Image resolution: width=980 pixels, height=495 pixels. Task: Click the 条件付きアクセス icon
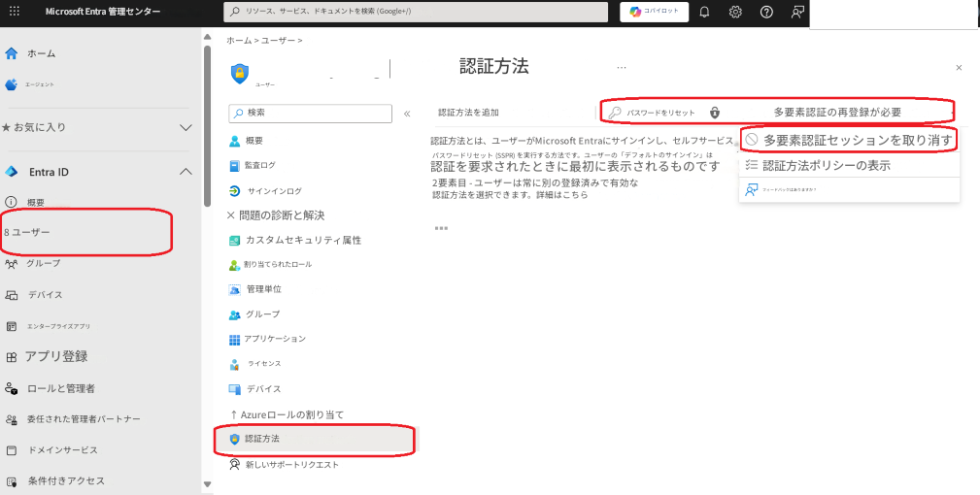pyautogui.click(x=11, y=481)
